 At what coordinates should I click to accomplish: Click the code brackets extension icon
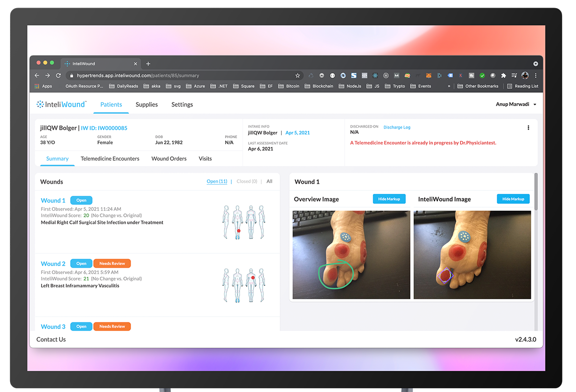pos(364,75)
